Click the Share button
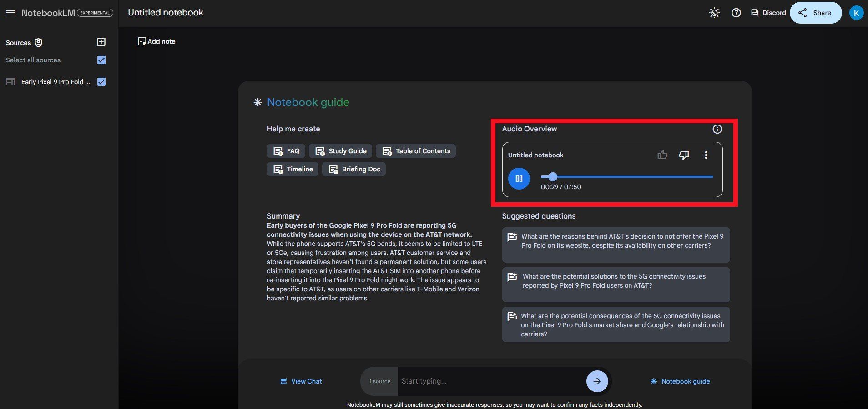 tap(815, 13)
